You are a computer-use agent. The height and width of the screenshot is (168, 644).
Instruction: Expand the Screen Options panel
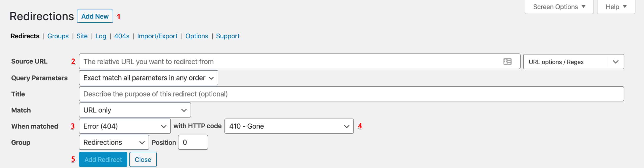tap(559, 7)
